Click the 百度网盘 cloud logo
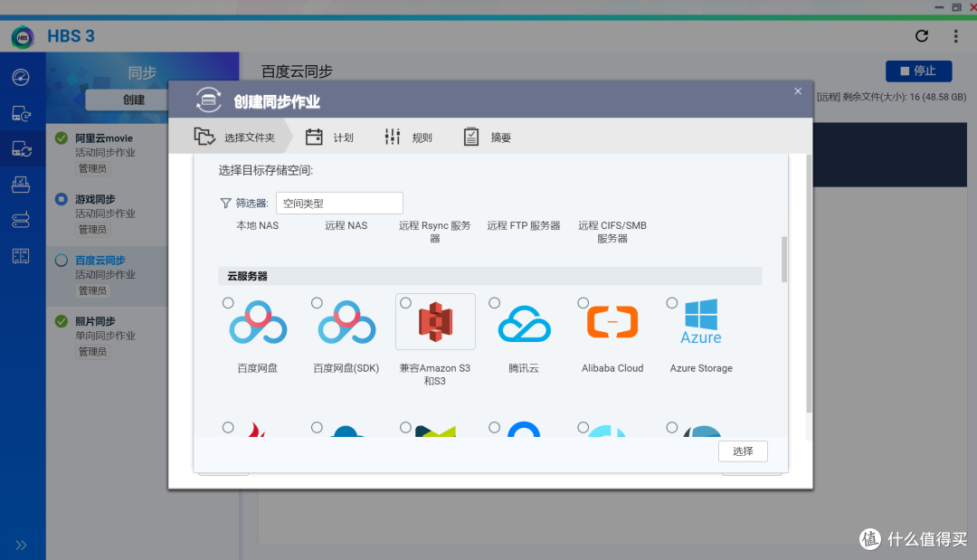The height and width of the screenshot is (560, 977). pyautogui.click(x=258, y=323)
